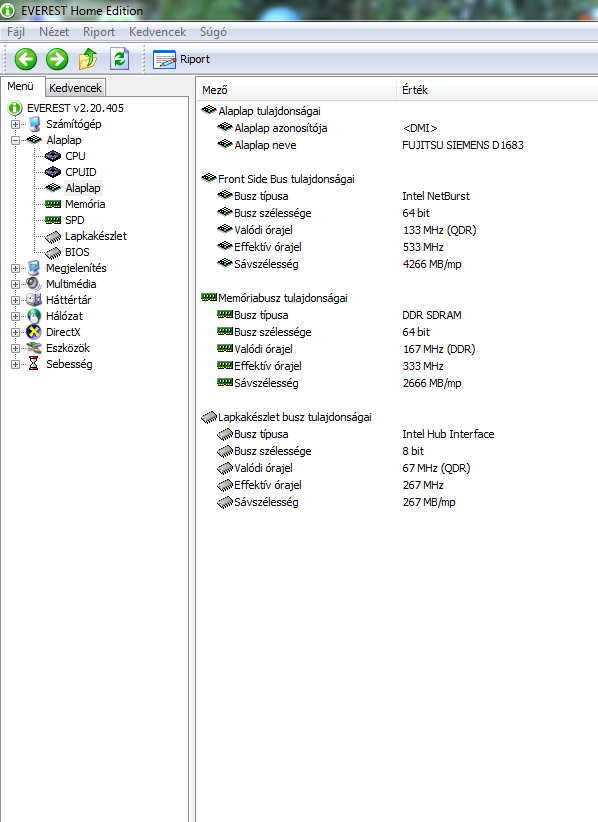Click the DirectX yellow X icon
Screen dimensions: 598x822
coord(34,332)
